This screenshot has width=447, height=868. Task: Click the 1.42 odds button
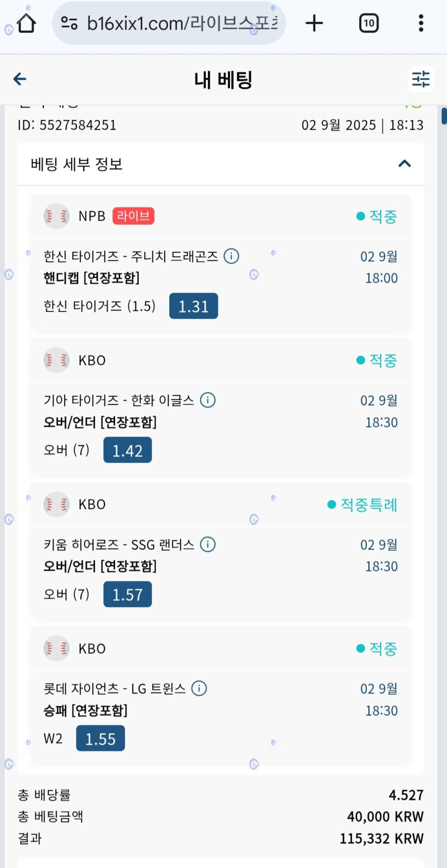click(x=127, y=450)
